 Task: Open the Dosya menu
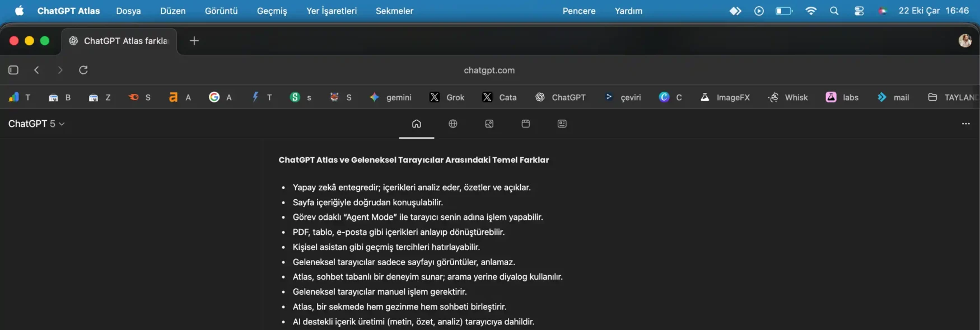tap(128, 11)
